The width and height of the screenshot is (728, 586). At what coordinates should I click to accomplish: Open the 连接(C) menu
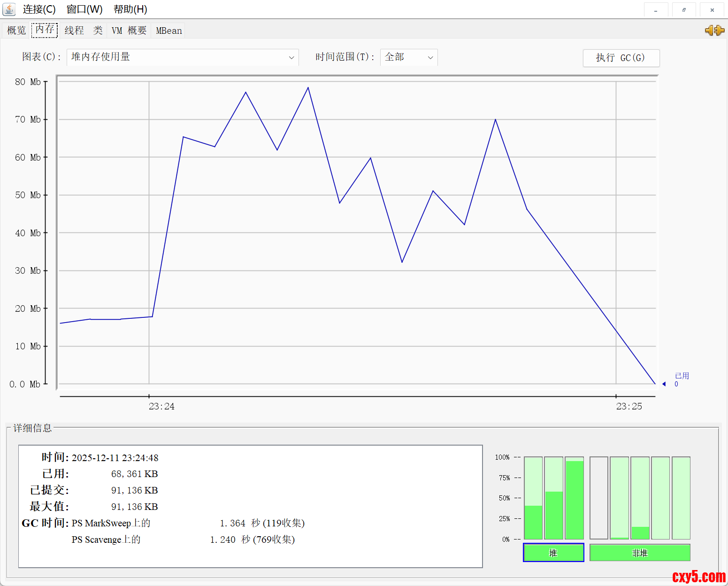39,9
